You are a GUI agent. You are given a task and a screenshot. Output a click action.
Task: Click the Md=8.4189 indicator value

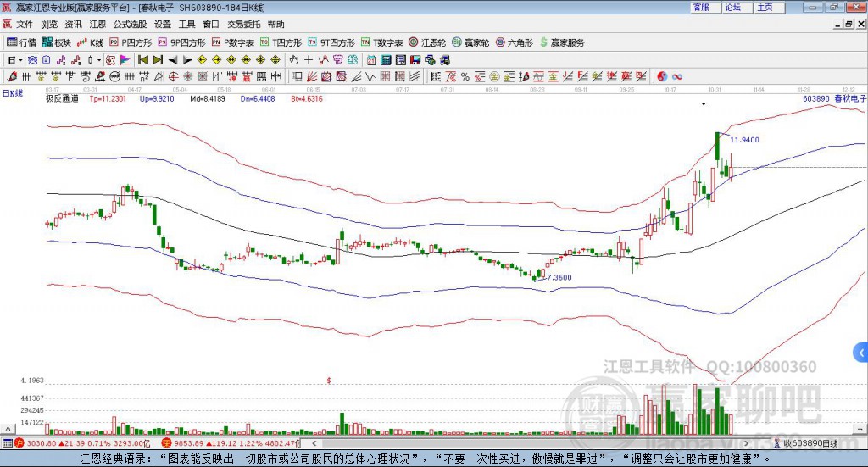tap(208, 99)
